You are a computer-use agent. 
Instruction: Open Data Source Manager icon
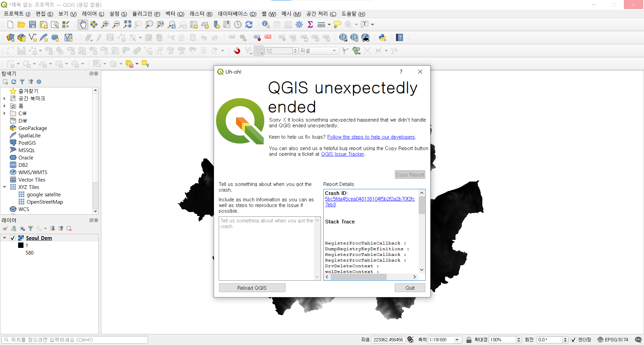[x=10, y=38]
